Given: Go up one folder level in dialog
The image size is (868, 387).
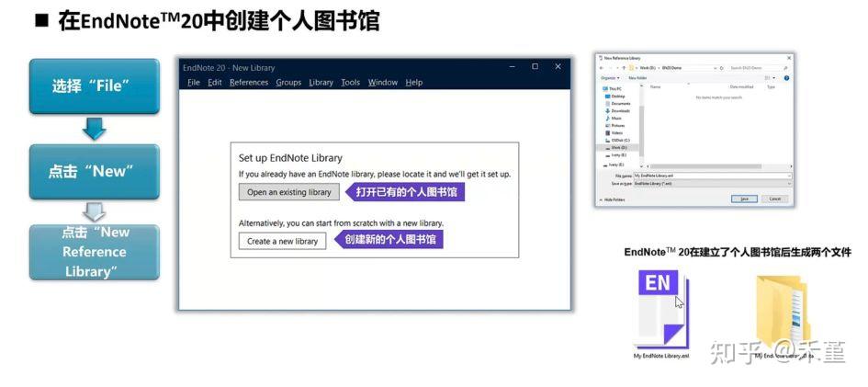Looking at the screenshot, I should pos(624,67).
